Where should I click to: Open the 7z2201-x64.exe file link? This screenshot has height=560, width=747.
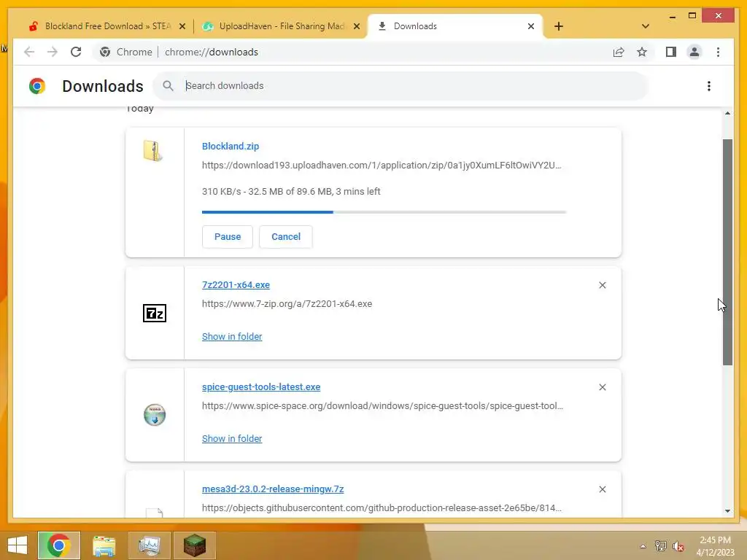236,285
